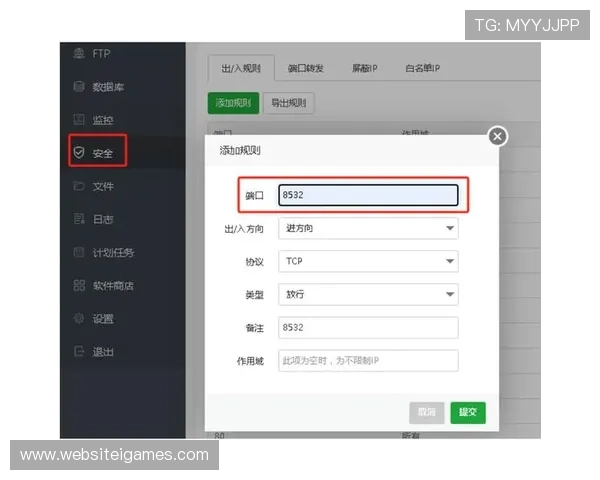Open the 计划任务 scheduled tasks icon
Viewport: 600px width, 480px height.
coord(78,252)
